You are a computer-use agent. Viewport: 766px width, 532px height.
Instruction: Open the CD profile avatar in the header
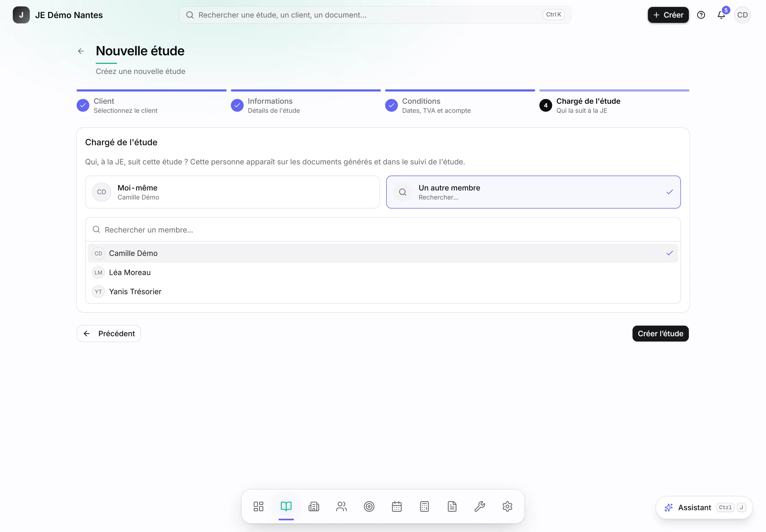[x=742, y=15]
